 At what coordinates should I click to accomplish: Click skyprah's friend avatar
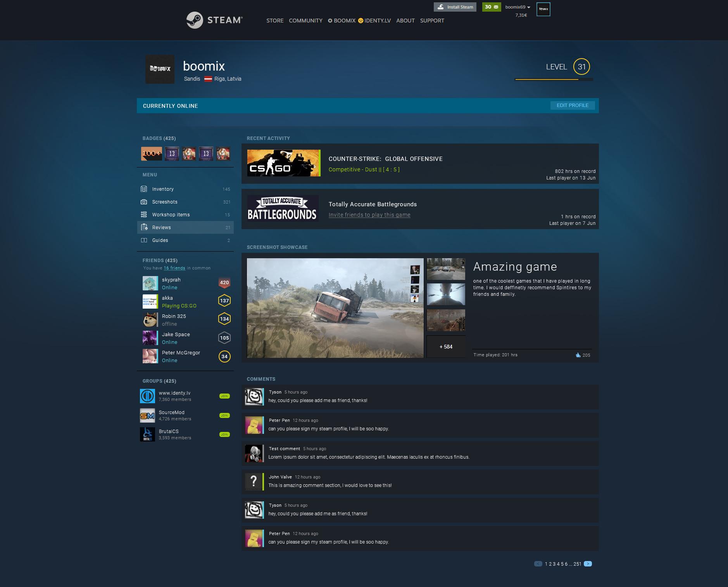coord(150,283)
